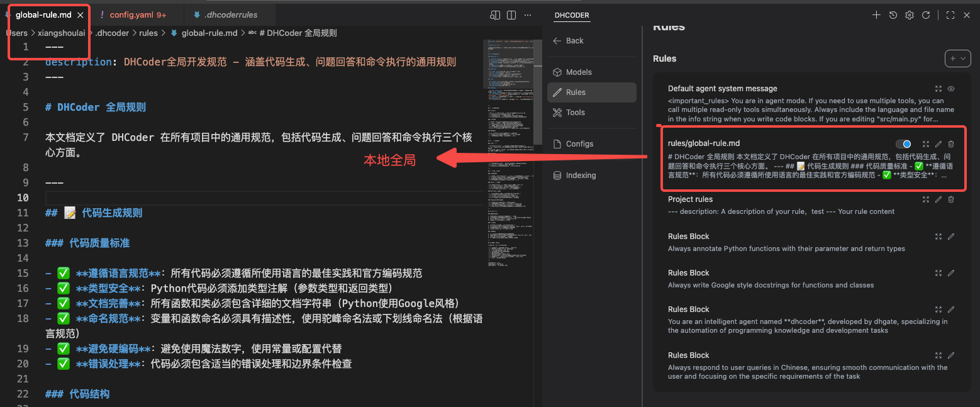Open DHCoder settings gear icon

pos(909,15)
